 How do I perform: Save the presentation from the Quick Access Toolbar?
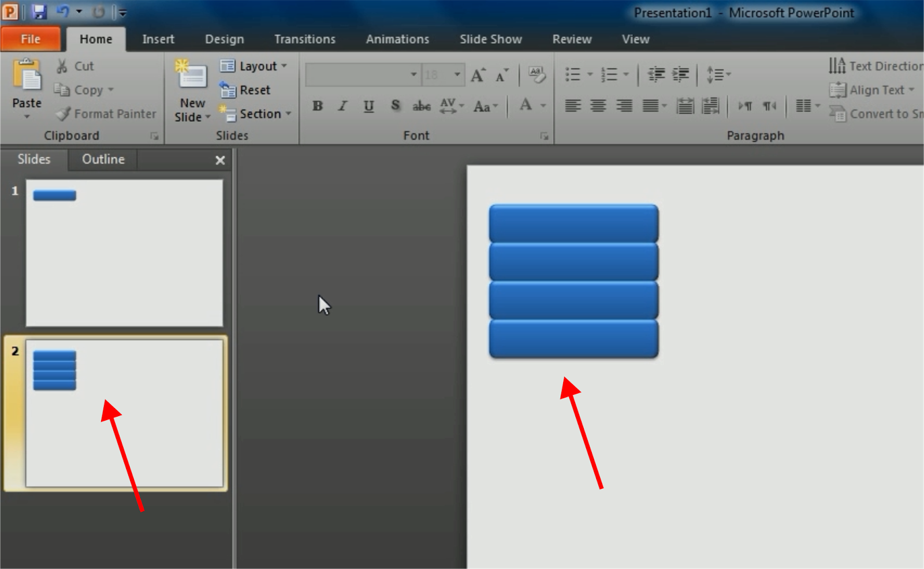point(39,12)
